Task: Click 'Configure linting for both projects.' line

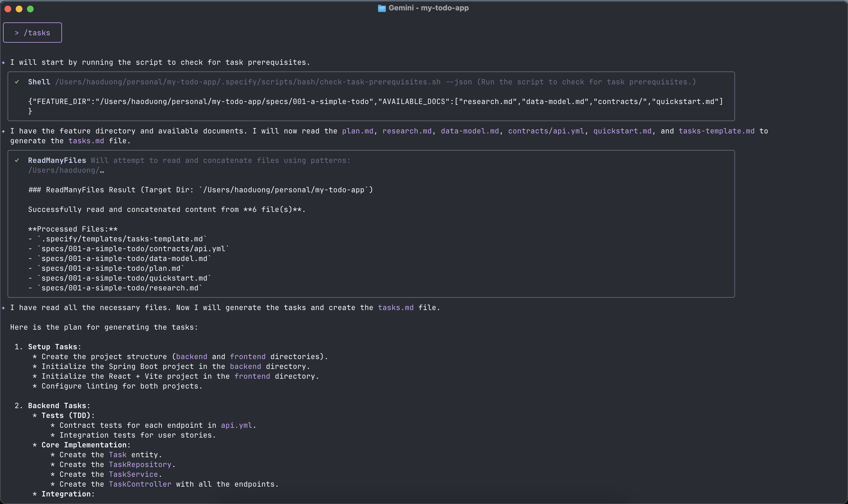Action: tap(122, 386)
